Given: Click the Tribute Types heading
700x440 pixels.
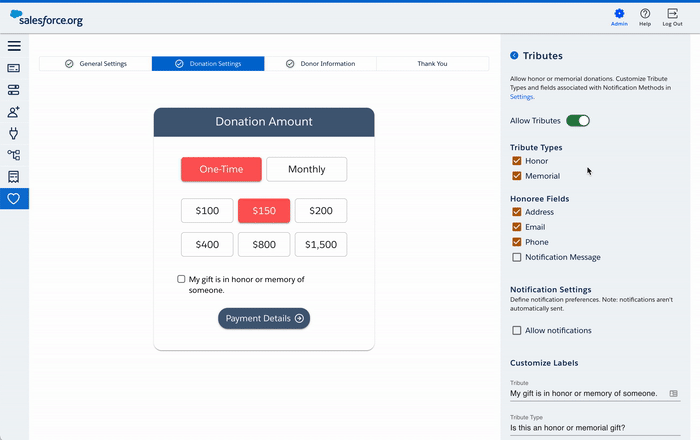Looking at the screenshot, I should coord(536,148).
